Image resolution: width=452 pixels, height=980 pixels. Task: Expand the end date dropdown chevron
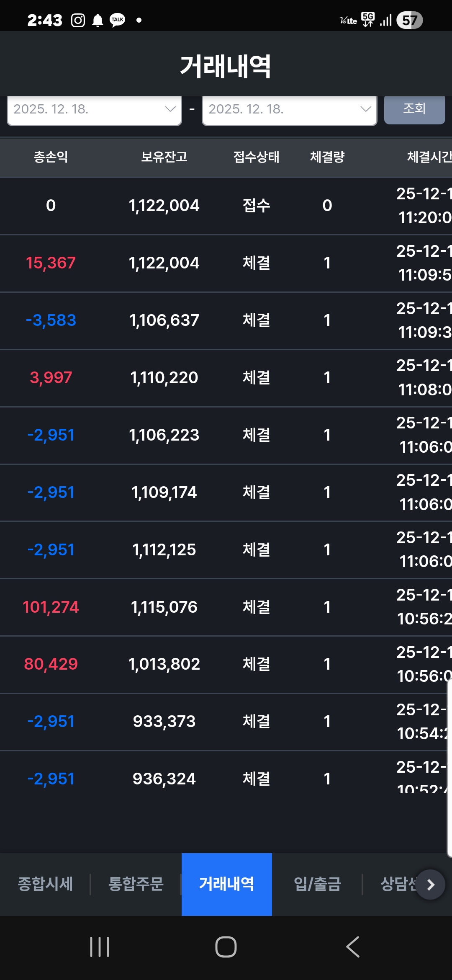coord(365,109)
